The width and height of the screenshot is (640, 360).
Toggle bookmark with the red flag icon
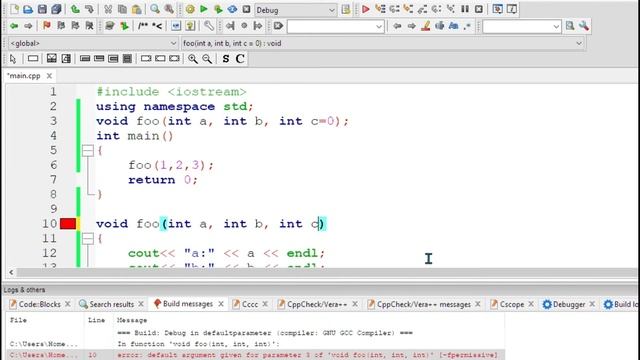(x=47, y=26)
